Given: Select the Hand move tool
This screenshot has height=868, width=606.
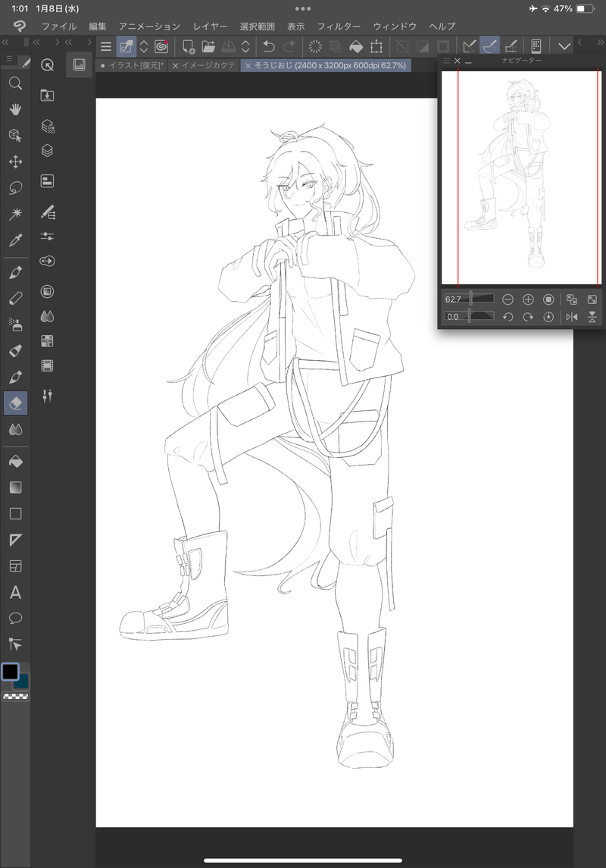Looking at the screenshot, I should (15, 109).
